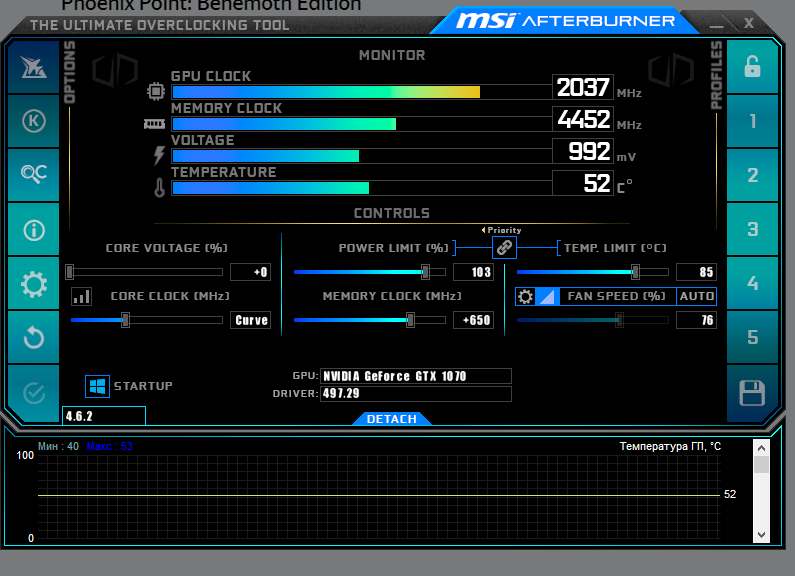
Task: Click the temperature 52 readout
Action: [583, 183]
